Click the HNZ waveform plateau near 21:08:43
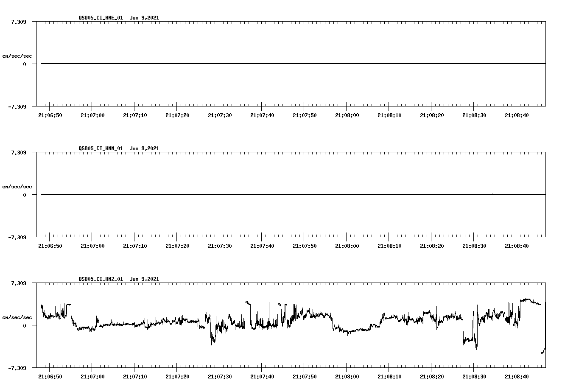Viewport: 576px width, 392px height. [x=530, y=301]
